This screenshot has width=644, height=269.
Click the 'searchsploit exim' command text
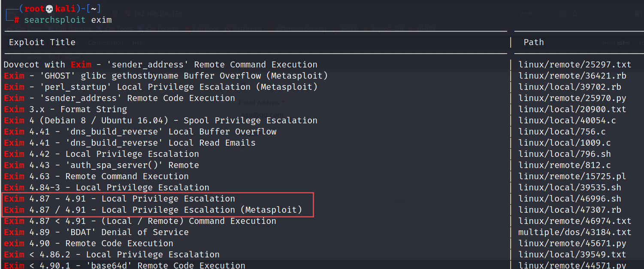(x=68, y=20)
